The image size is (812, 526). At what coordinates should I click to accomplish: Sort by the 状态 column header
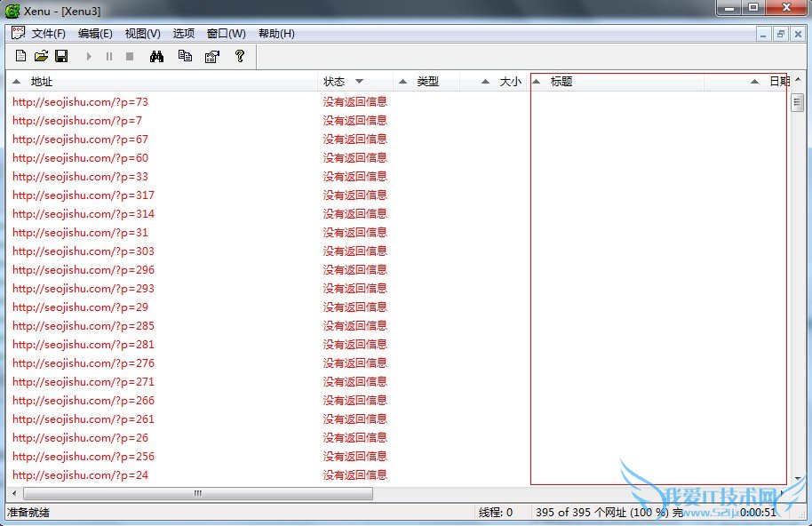point(354,81)
